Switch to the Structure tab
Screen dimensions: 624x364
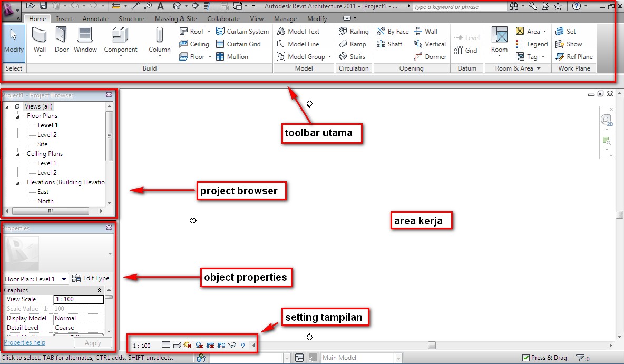pos(131,18)
